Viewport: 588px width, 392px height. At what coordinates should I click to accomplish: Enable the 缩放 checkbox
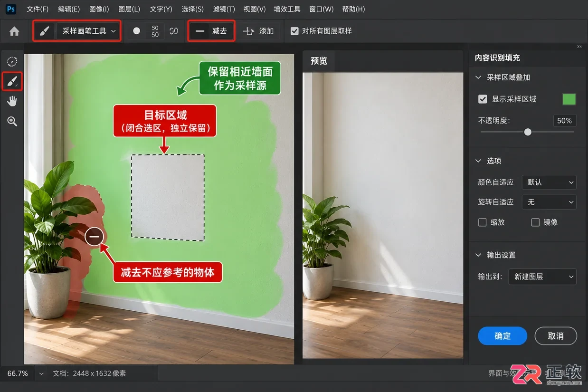point(483,222)
